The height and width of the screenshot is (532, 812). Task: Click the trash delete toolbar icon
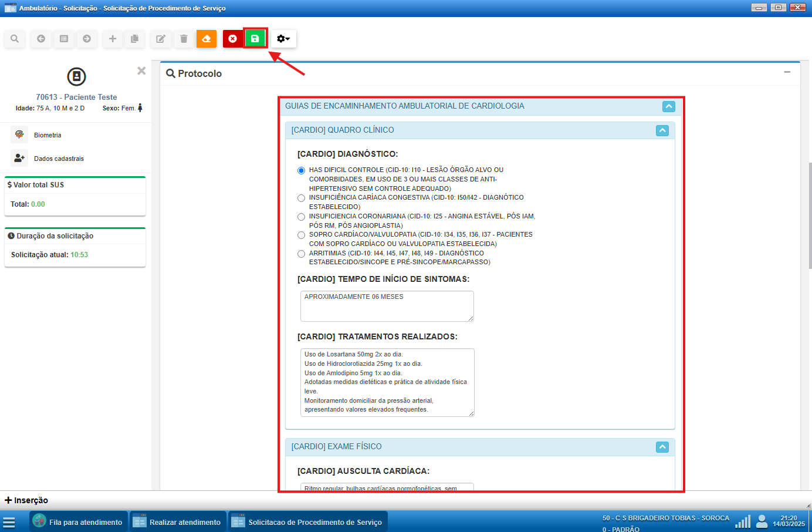(184, 39)
